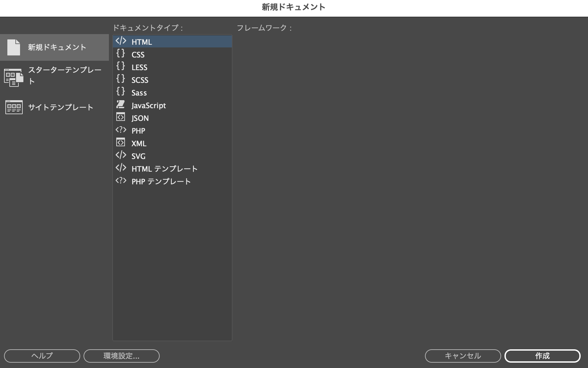Click the XML document type icon
The width and height of the screenshot is (588, 368).
121,143
